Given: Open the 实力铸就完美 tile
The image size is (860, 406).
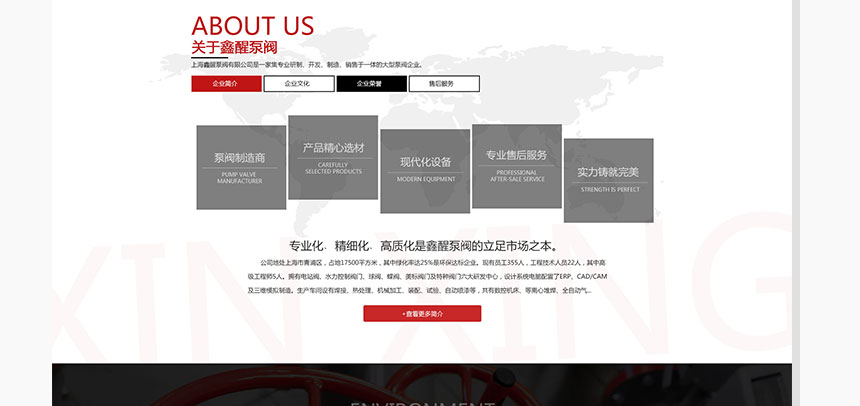Looking at the screenshot, I should (608, 181).
